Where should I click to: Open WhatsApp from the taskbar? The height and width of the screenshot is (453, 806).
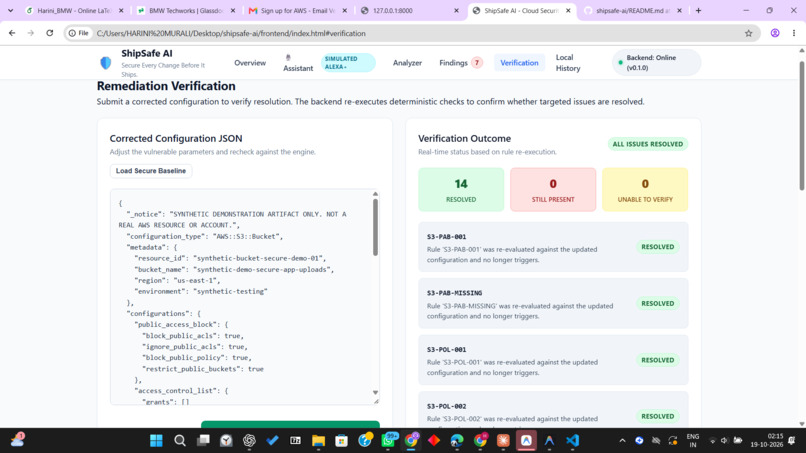point(388,441)
